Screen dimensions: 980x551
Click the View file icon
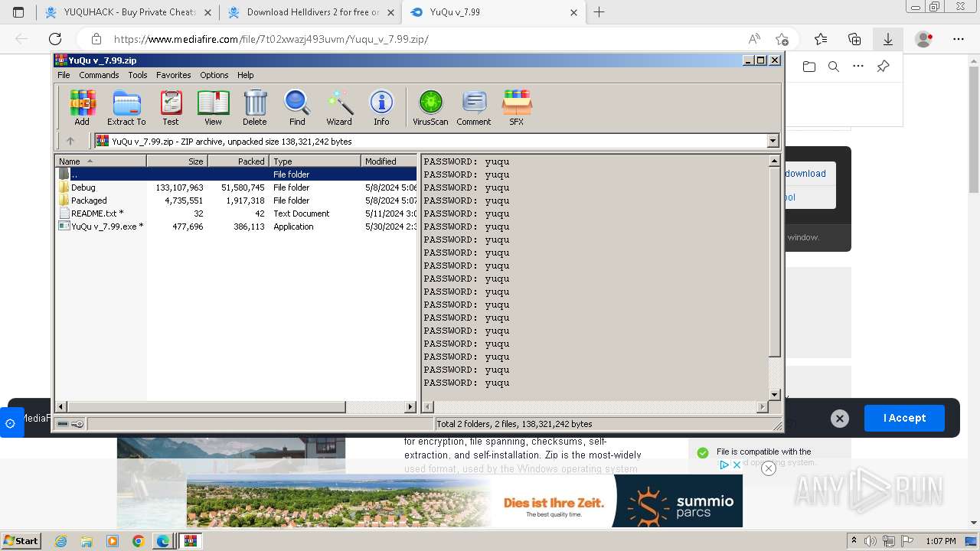213,107
